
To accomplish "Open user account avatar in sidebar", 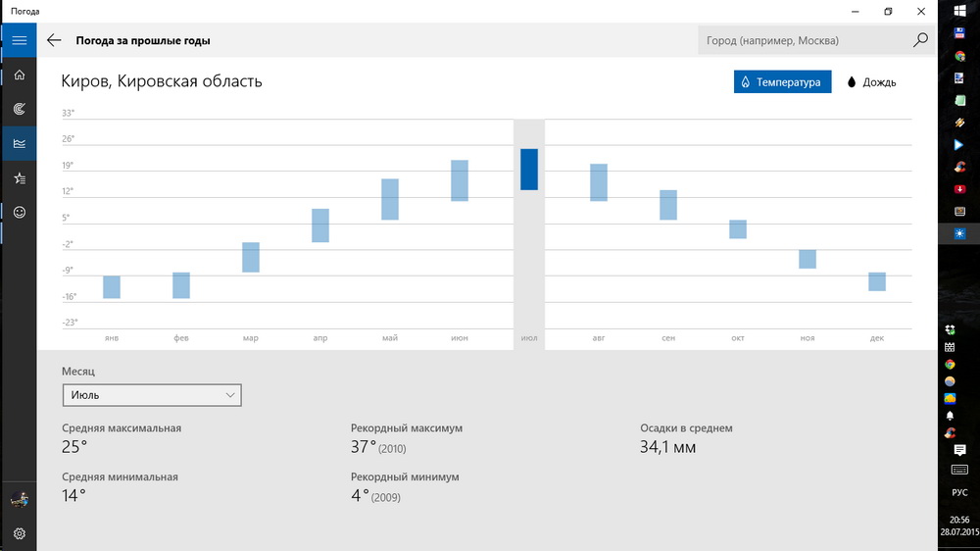I will click(19, 500).
